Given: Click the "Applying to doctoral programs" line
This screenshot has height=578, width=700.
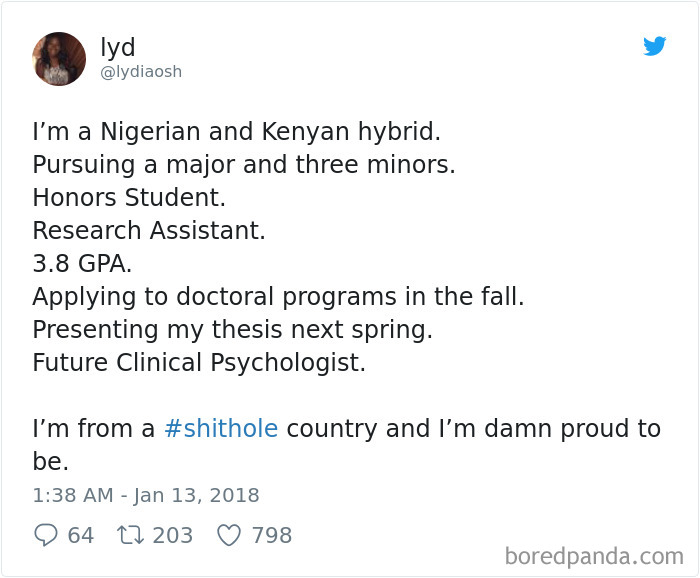Looking at the screenshot, I should point(278,296).
